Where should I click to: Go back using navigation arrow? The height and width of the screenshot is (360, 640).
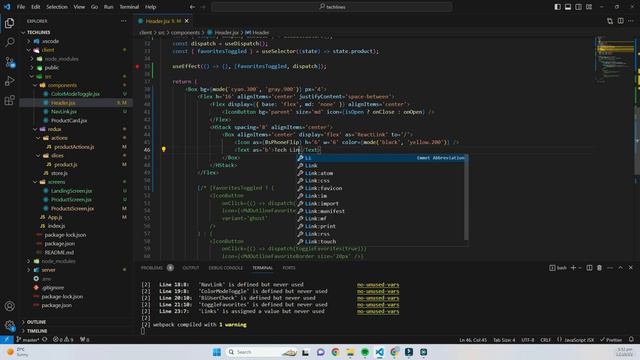click(x=192, y=7)
